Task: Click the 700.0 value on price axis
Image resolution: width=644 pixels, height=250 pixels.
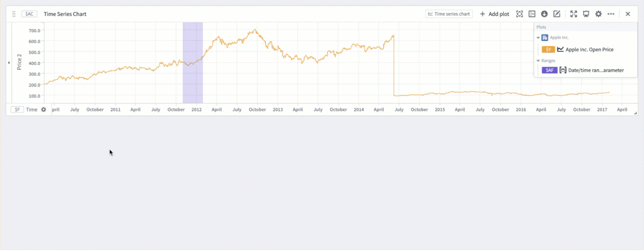Action: coord(34,30)
